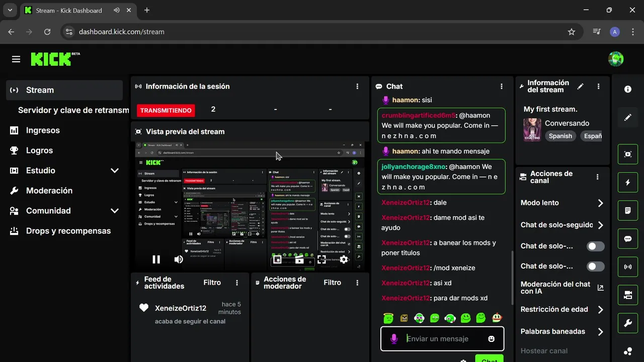The width and height of the screenshot is (644, 362).
Task: Open the Acciones de moderador three-dot menu
Action: tap(357, 283)
